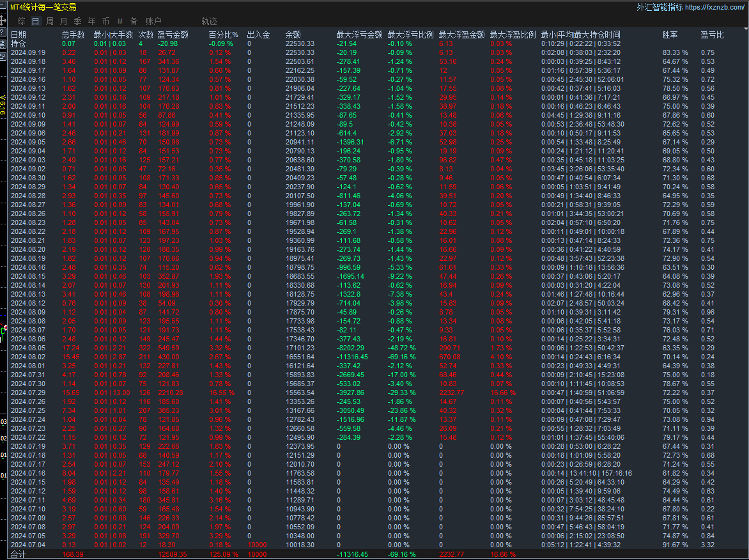749x560 pixels.
Task: Click the 百分比% column header
Action: pos(224,35)
